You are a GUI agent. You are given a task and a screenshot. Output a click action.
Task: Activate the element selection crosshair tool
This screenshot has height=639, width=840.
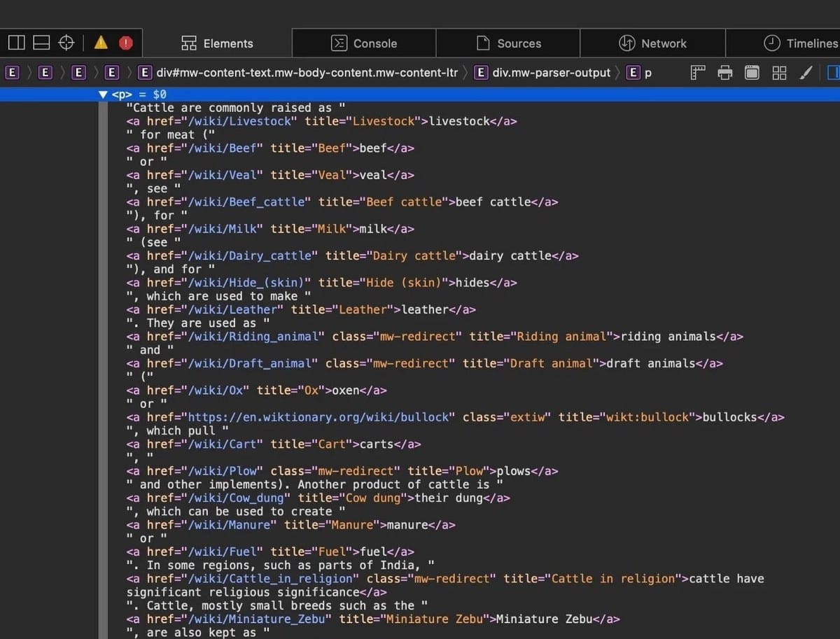(66, 42)
